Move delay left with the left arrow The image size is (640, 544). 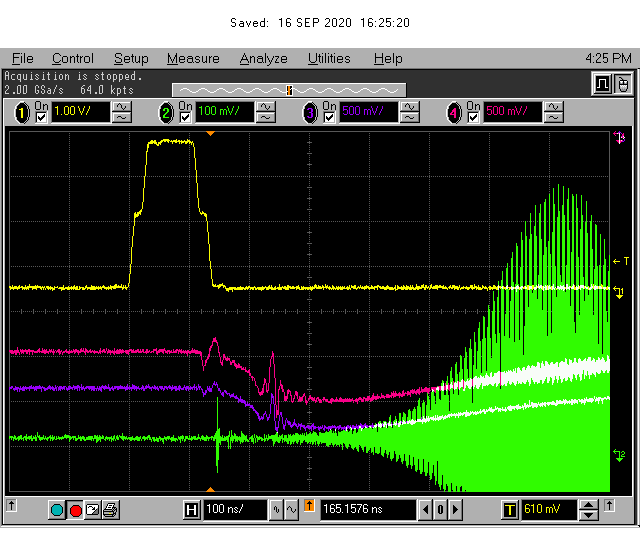[426, 510]
